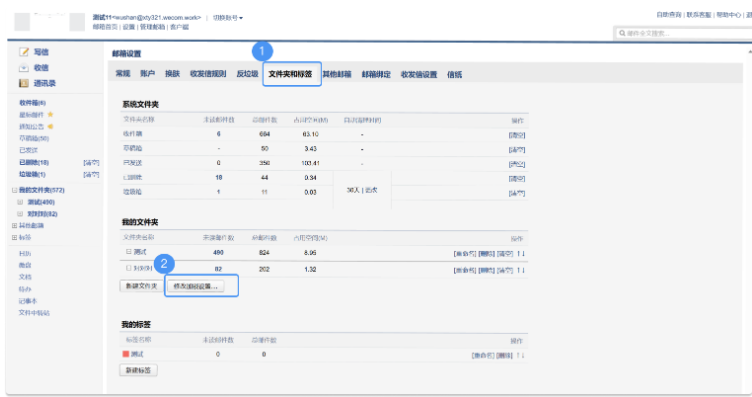Click 邮箱首页 link in the header
This screenshot has width=752, height=397.
click(105, 27)
